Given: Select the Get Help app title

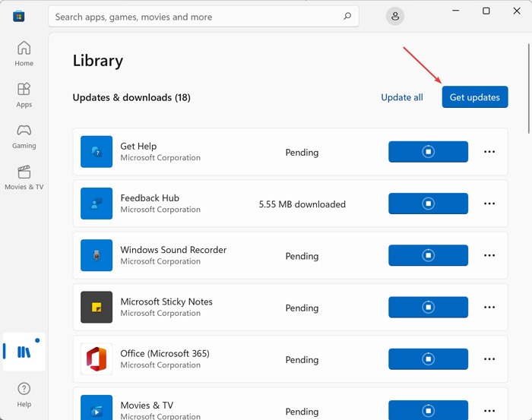Looking at the screenshot, I should click(x=138, y=146).
